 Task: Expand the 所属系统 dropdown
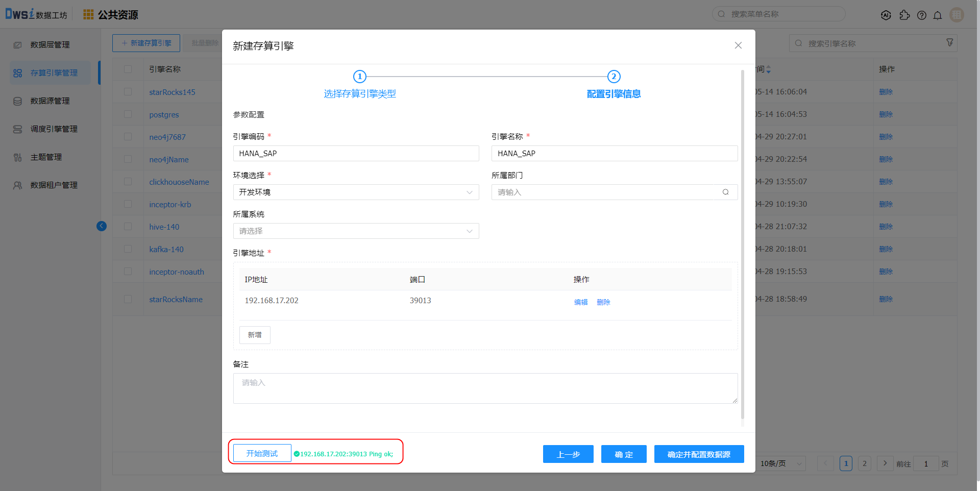pyautogui.click(x=356, y=231)
